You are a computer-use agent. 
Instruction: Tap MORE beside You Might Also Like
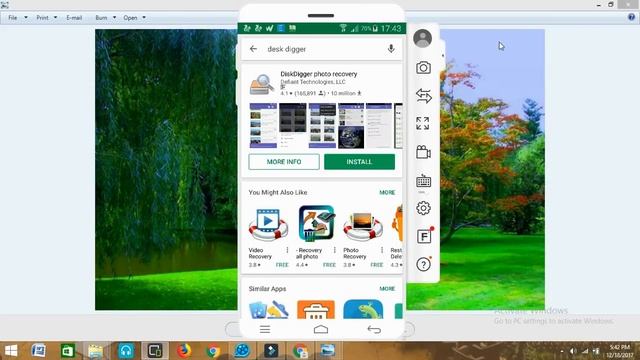pos(387,192)
